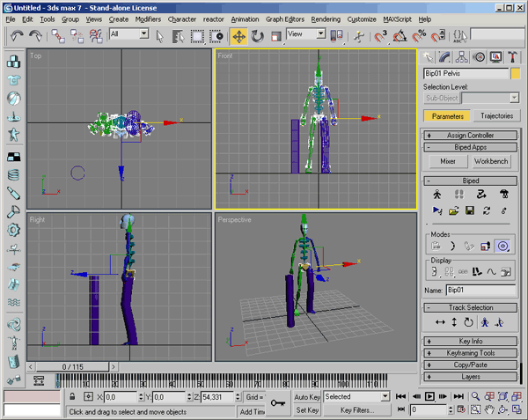Toggle absolute/offset transform type-in mode
The width and height of the screenshot is (528, 420).
(x=88, y=397)
